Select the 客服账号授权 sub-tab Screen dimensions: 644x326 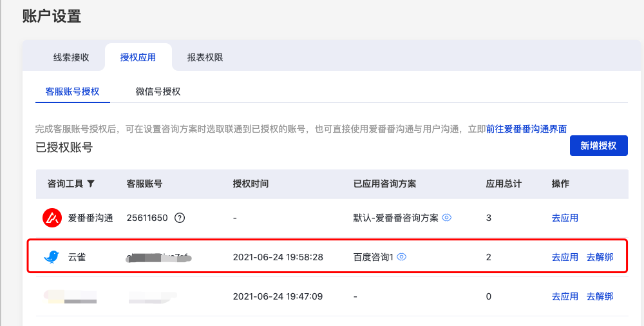pyautogui.click(x=72, y=91)
